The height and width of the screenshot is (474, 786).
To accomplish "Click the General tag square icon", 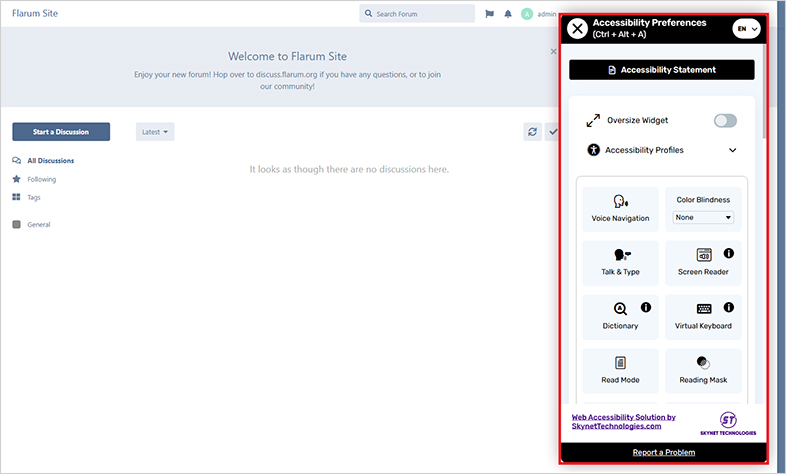I will 17,224.
